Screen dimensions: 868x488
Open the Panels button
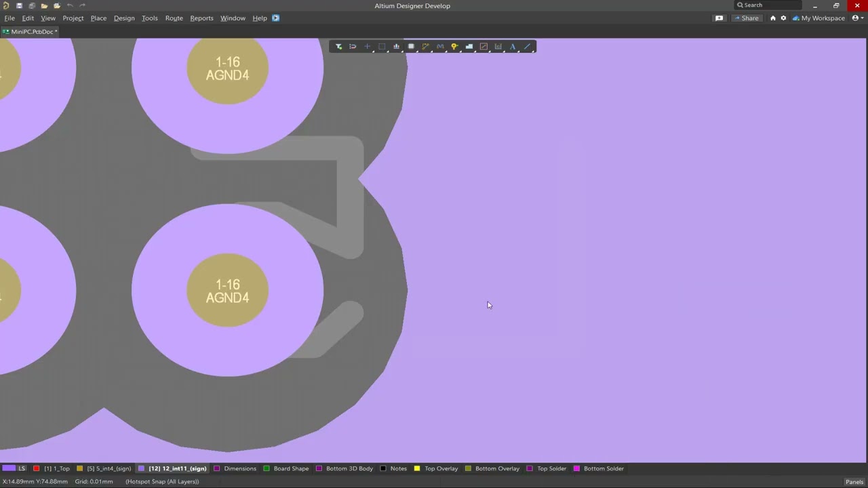(854, 482)
